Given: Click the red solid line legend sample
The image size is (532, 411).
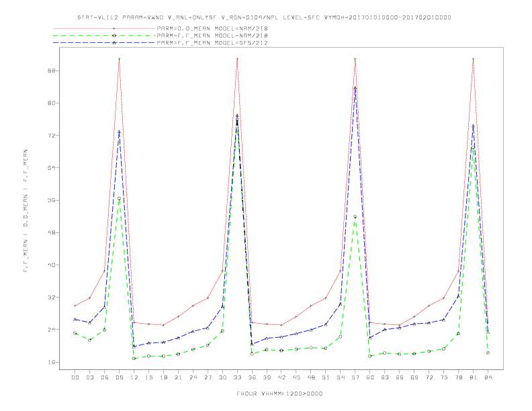Looking at the screenshot, I should click(104, 28).
